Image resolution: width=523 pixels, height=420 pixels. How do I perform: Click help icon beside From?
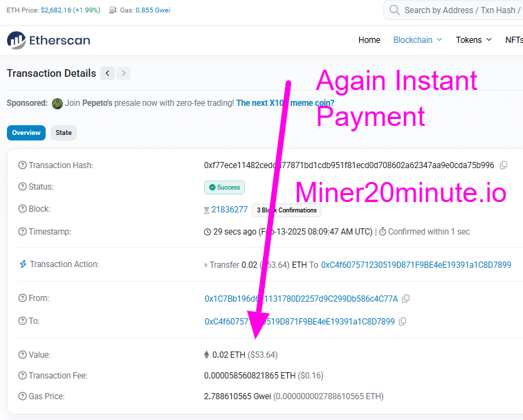click(x=22, y=298)
